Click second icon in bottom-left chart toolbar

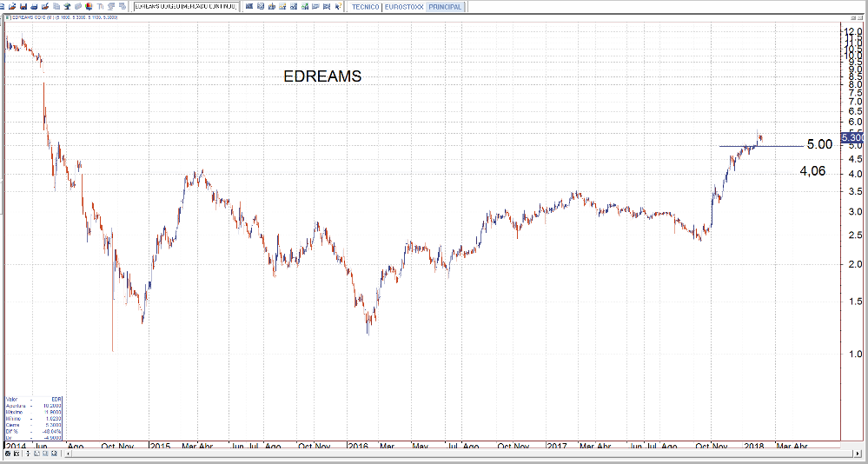click(17, 454)
